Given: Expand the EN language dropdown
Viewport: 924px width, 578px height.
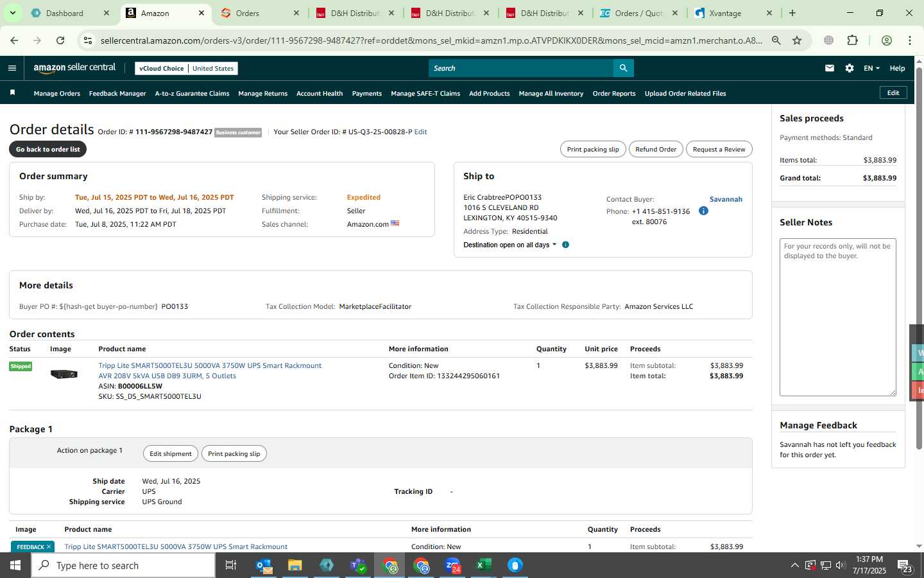Looking at the screenshot, I should point(871,68).
